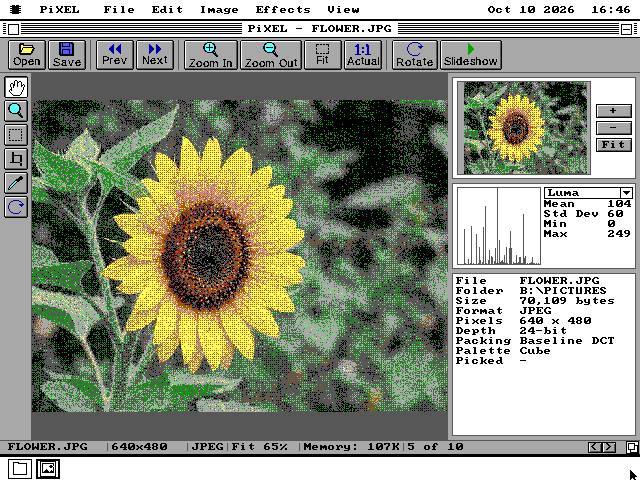Open the File menu
This screenshot has height=480, width=640.
click(119, 9)
